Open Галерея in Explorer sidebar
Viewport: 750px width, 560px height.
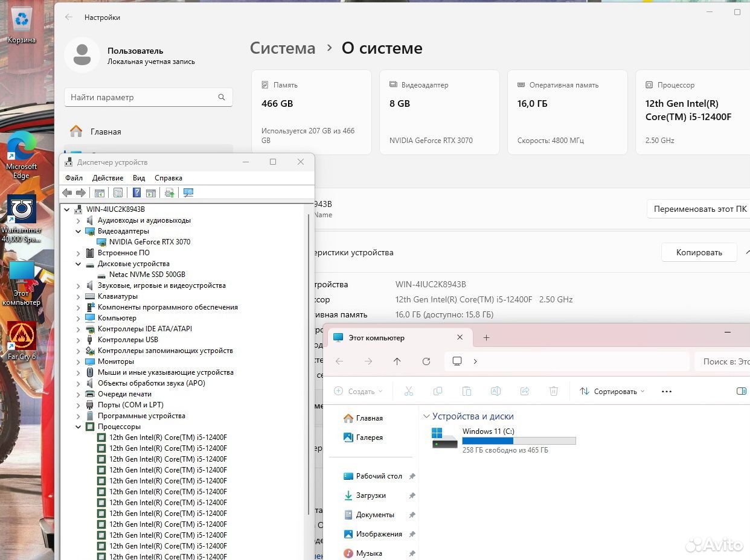coord(369,437)
